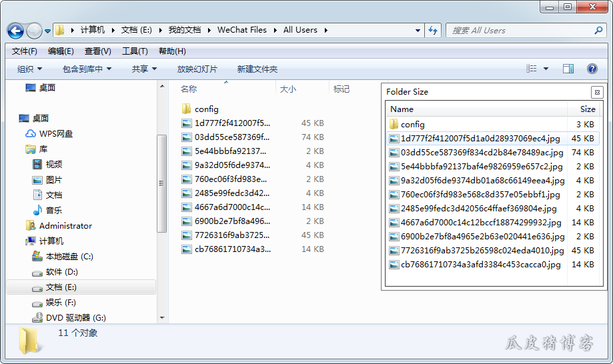Toggle the preview pane icon

pos(568,69)
